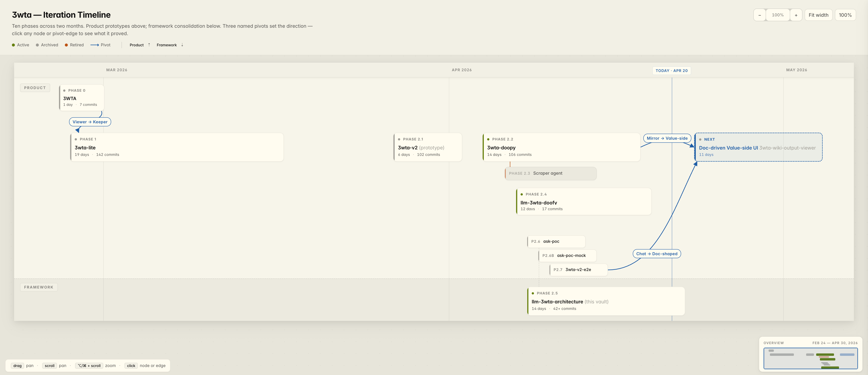
Task: Click the Active legend green dot
Action: coord(14,45)
